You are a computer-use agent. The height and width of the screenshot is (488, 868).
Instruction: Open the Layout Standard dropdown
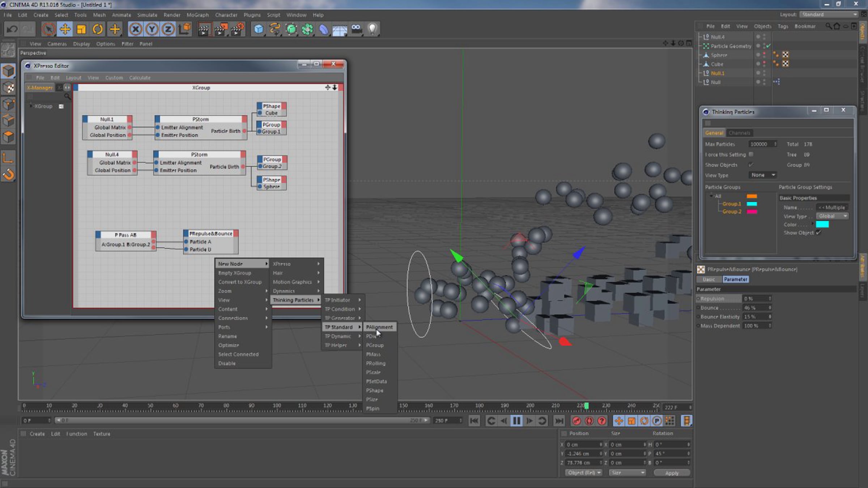coord(829,14)
